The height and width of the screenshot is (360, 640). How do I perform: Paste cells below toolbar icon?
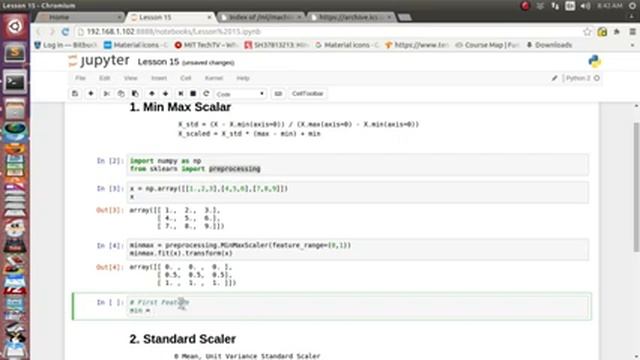point(135,93)
